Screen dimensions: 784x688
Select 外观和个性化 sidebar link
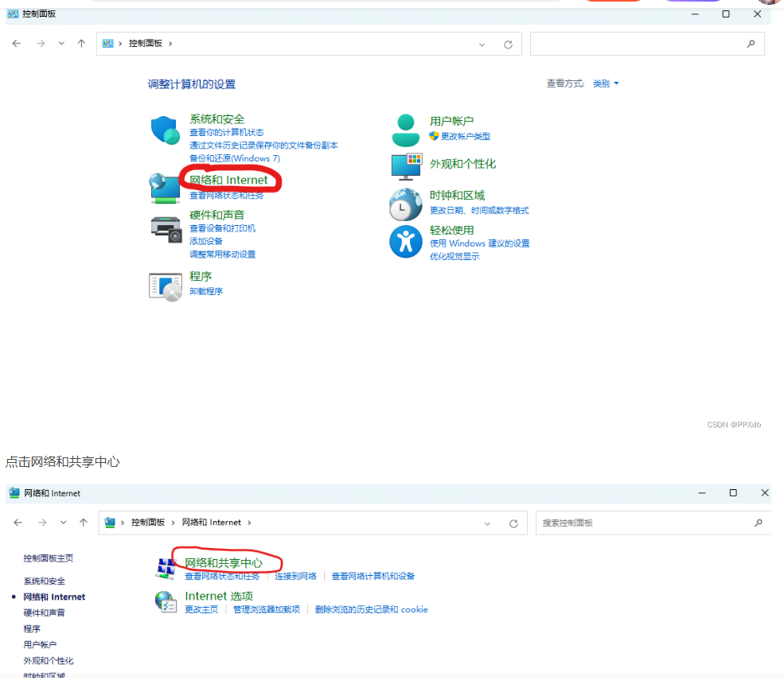49,660
